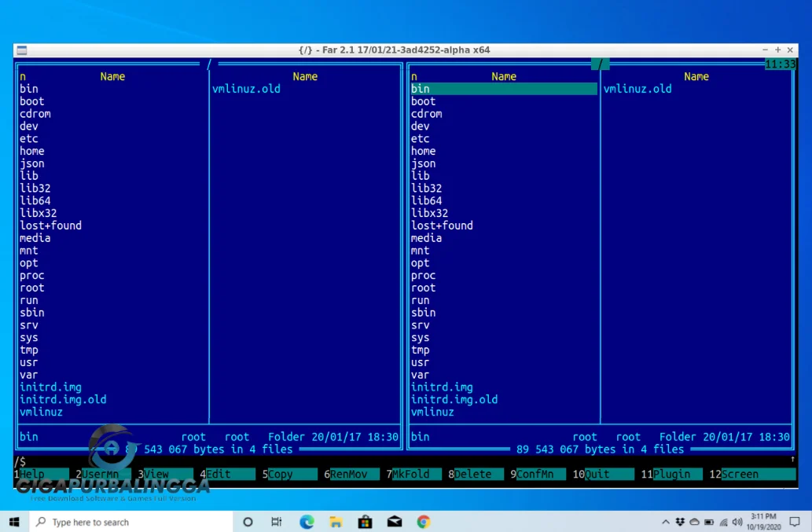This screenshot has width=812, height=532.
Task: Click 7 MkFold function key button
Action: click(413, 474)
